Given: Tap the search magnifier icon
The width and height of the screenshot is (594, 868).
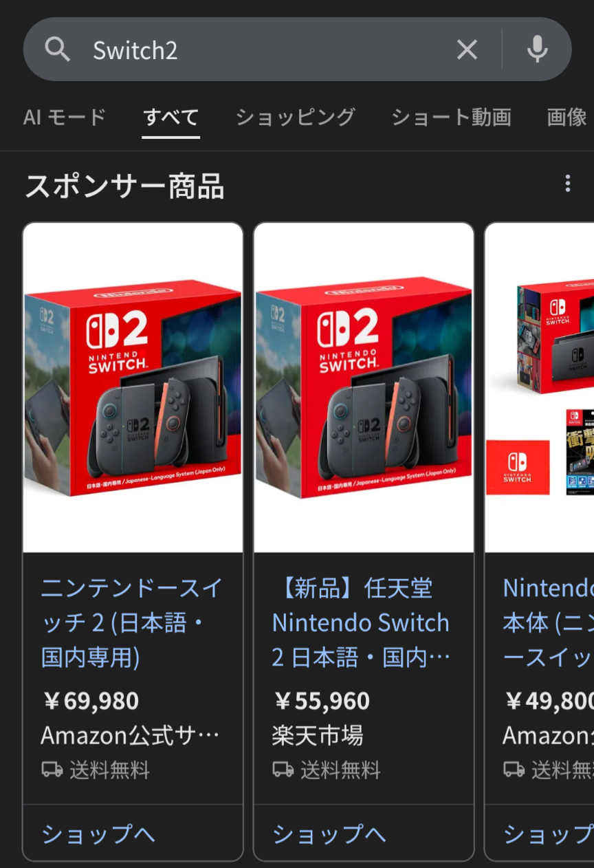Looking at the screenshot, I should (57, 50).
